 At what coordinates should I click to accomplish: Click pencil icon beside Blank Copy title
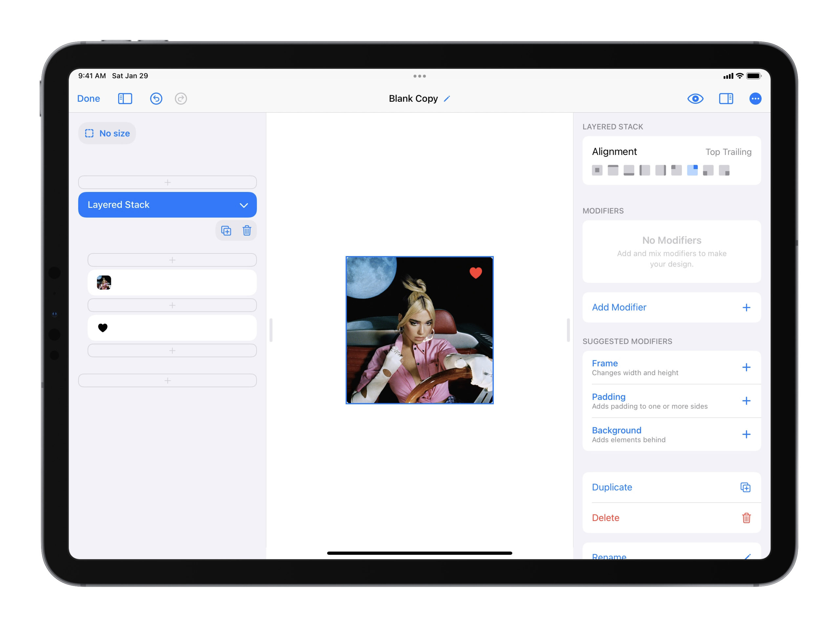coord(447,99)
